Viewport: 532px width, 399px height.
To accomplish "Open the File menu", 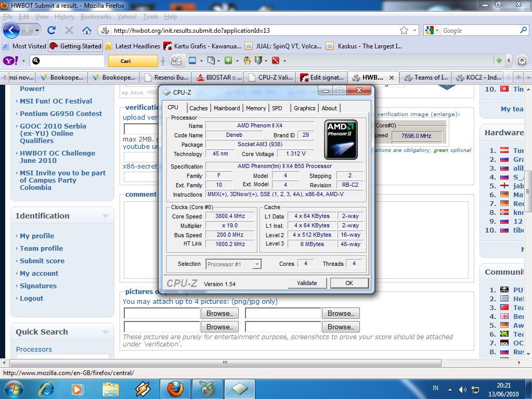I will point(7,17).
